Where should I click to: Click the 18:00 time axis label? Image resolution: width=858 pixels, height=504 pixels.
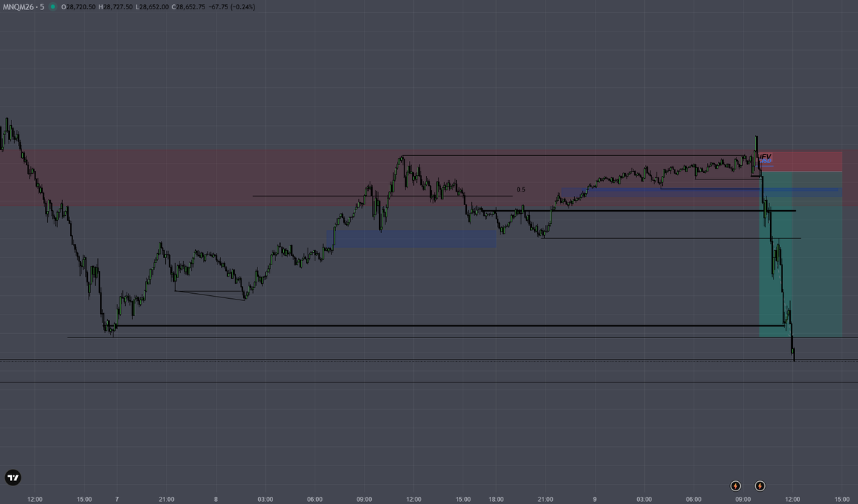coord(496,499)
